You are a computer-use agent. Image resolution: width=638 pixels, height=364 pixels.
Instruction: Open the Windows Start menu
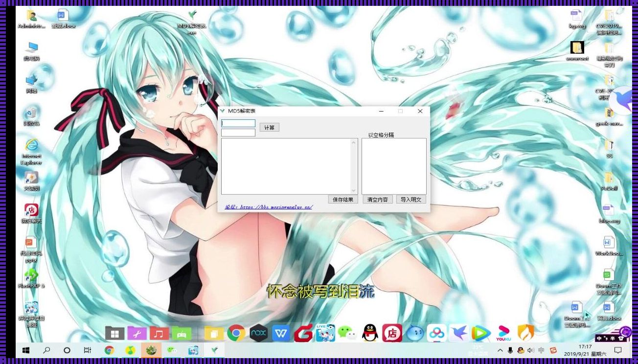(26, 350)
